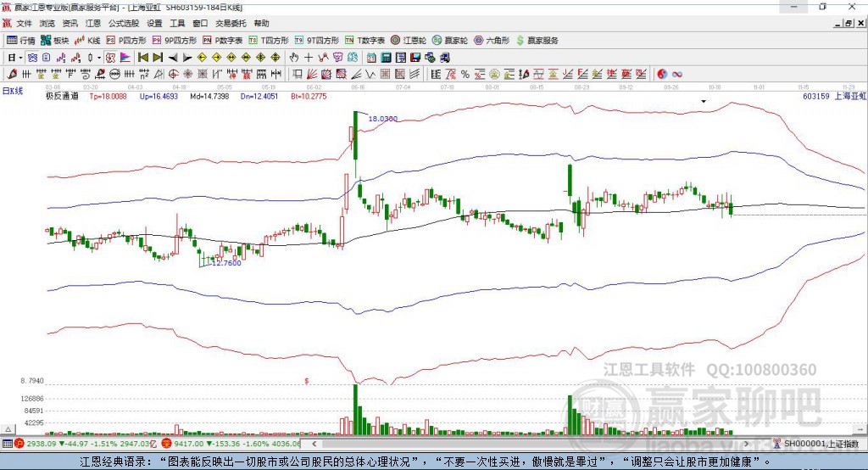Click the red-blue yin-yang circle icon

(662, 74)
